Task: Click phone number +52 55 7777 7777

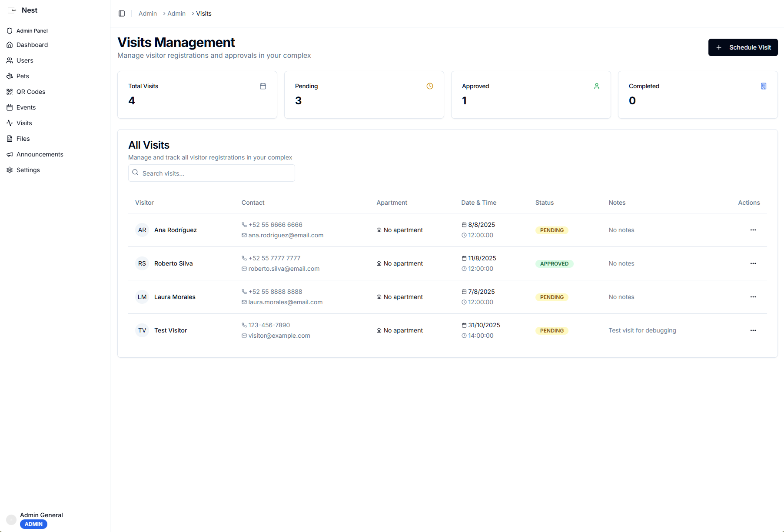Action: click(x=274, y=258)
